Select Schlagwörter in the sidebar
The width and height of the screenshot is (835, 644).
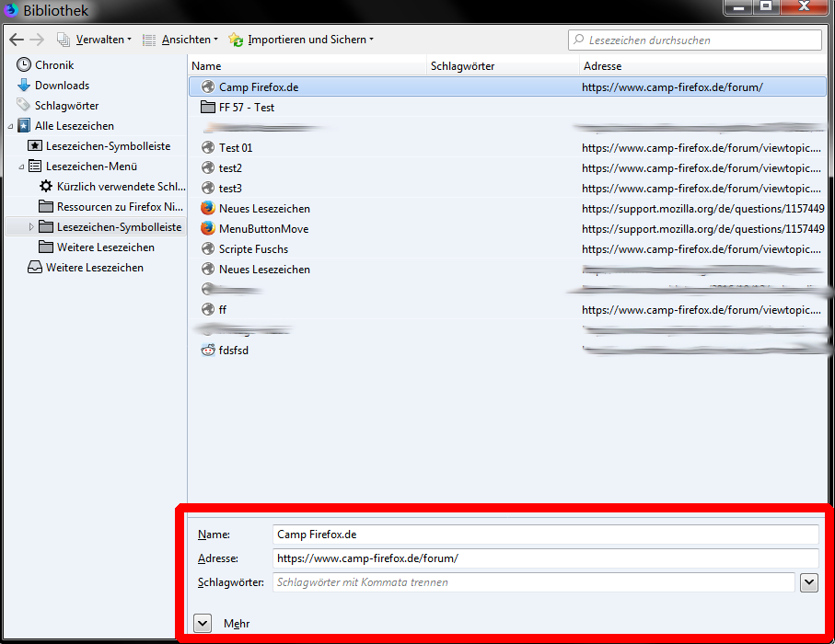[x=66, y=106]
